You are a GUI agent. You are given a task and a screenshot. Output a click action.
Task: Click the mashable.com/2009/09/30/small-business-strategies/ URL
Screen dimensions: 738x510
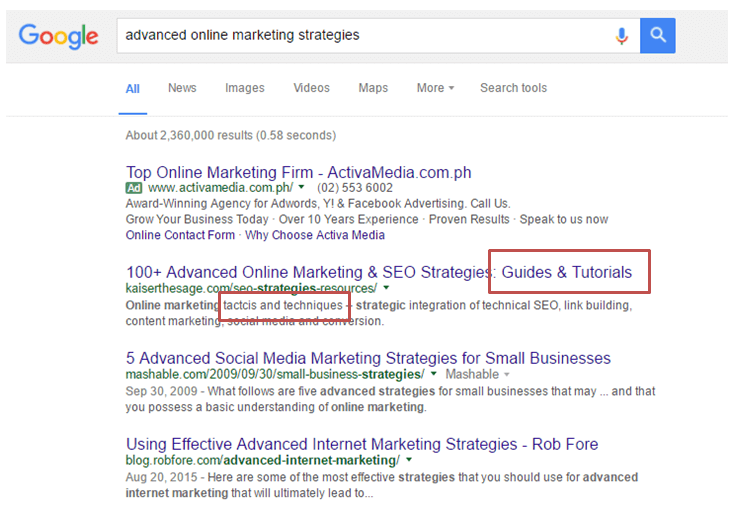click(275, 375)
